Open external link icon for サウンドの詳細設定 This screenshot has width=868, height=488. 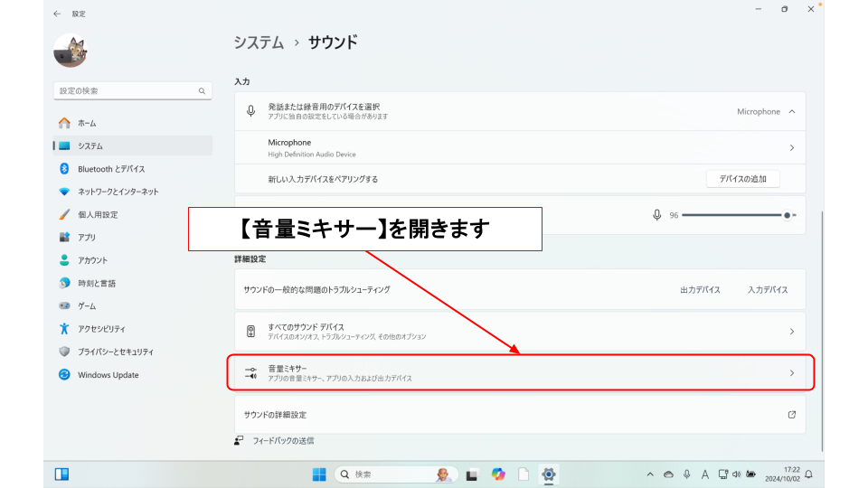click(x=792, y=415)
